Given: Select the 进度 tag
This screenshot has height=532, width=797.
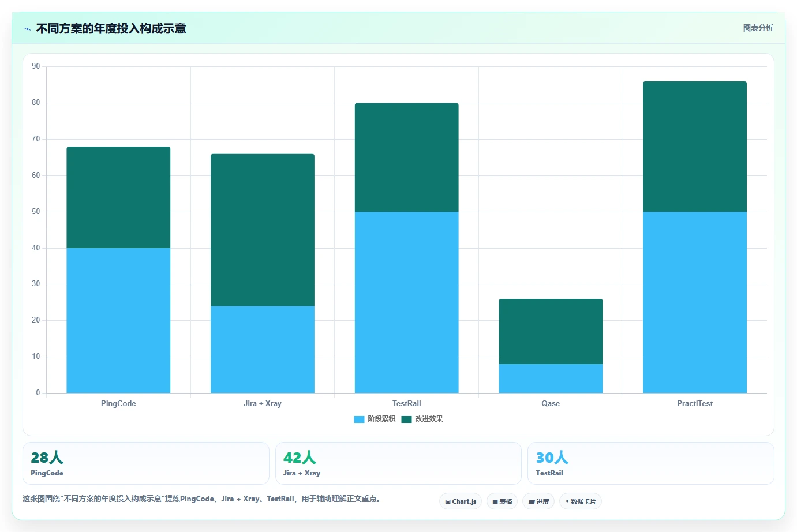Looking at the screenshot, I should pyautogui.click(x=538, y=501).
